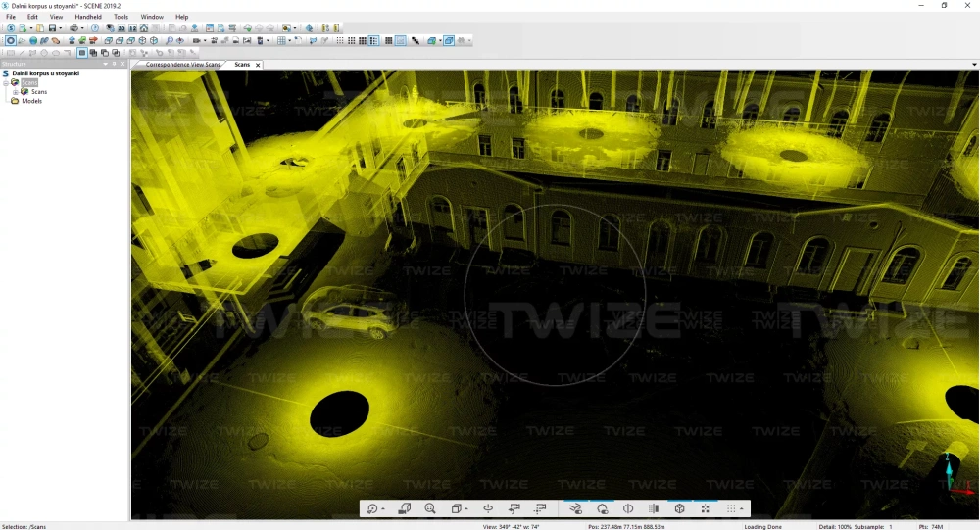Select the Dalnii korpus u stoyanki project root
980x530 pixels.
[45, 73]
